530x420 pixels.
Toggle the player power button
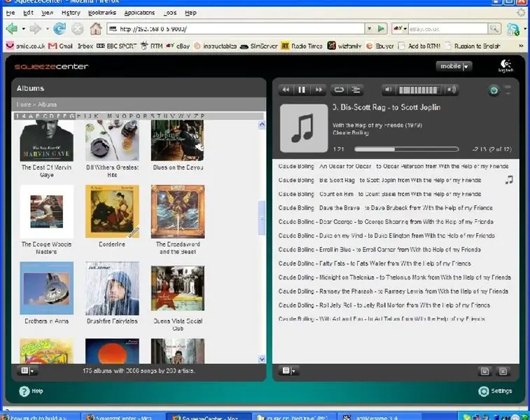(494, 90)
